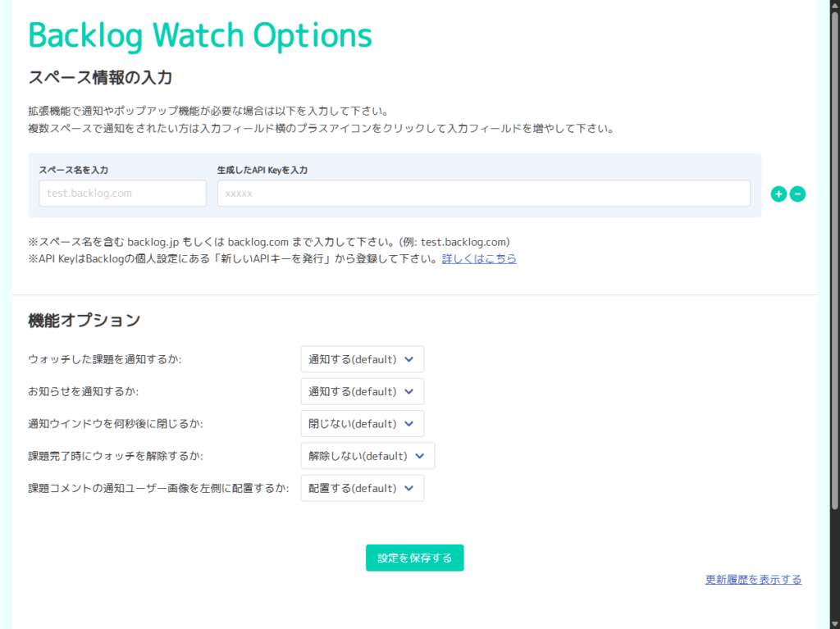Click the Backlog Watch Options title

click(200, 35)
